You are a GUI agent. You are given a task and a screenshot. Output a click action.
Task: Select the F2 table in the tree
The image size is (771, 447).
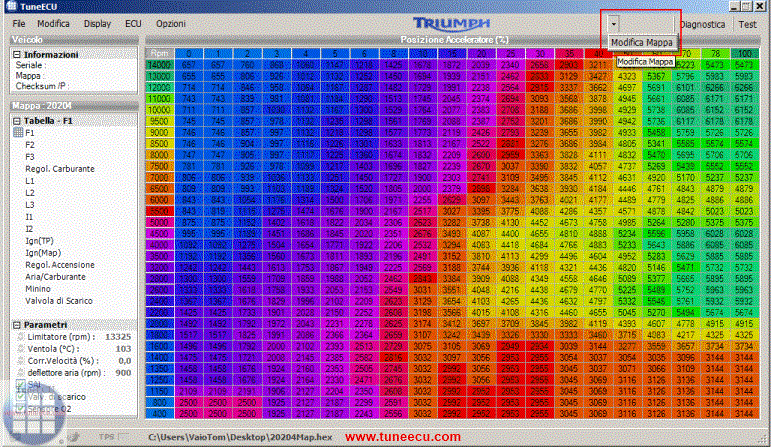coord(30,145)
